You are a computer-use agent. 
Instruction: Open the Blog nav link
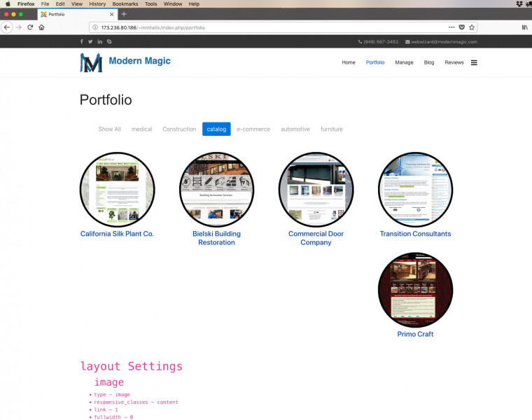pyautogui.click(x=429, y=62)
